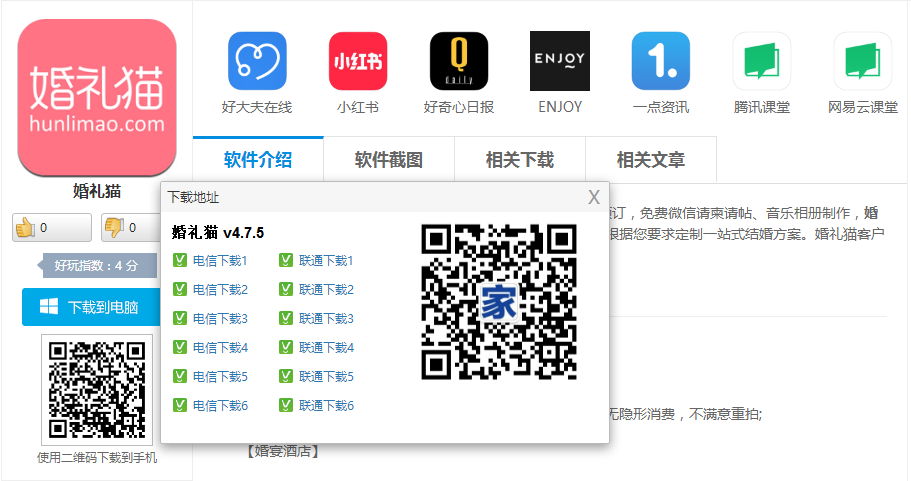Click the 好大夫在线 label text

pyautogui.click(x=257, y=107)
